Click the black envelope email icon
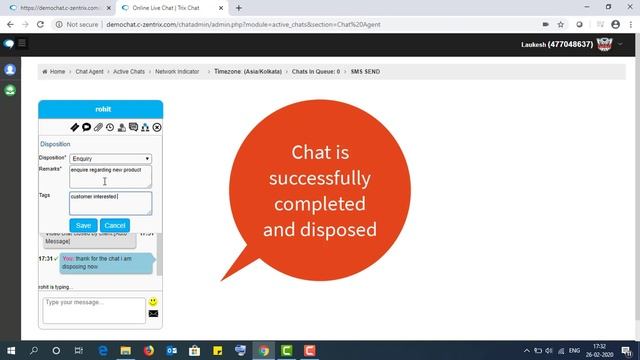 (153, 313)
